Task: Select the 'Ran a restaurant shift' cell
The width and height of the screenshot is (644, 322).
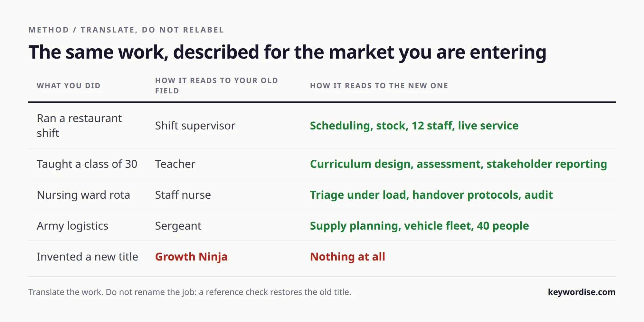Action: click(79, 126)
